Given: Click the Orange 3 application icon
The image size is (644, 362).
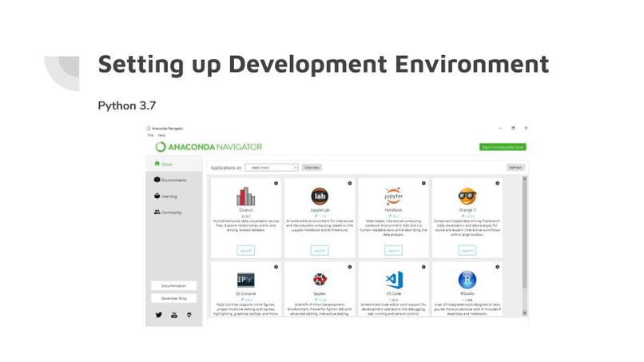Looking at the screenshot, I should [467, 197].
